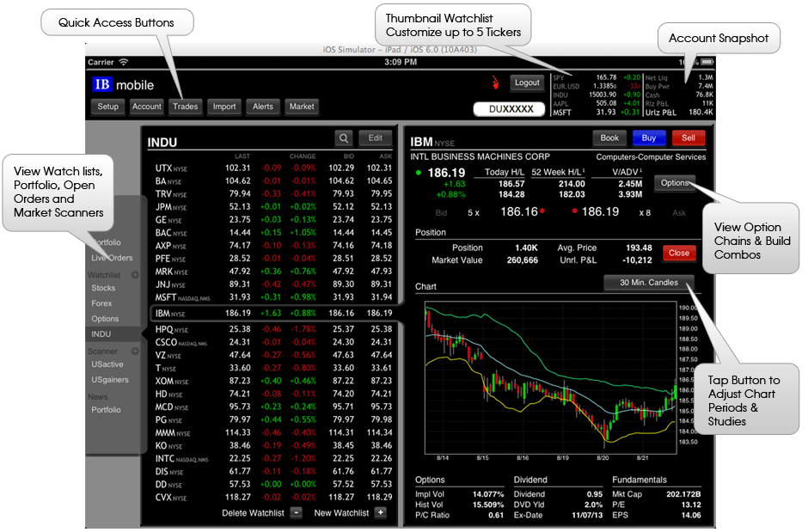808x532 pixels.
Task: Select Stocks watchlist in the sidebar
Action: tap(103, 289)
